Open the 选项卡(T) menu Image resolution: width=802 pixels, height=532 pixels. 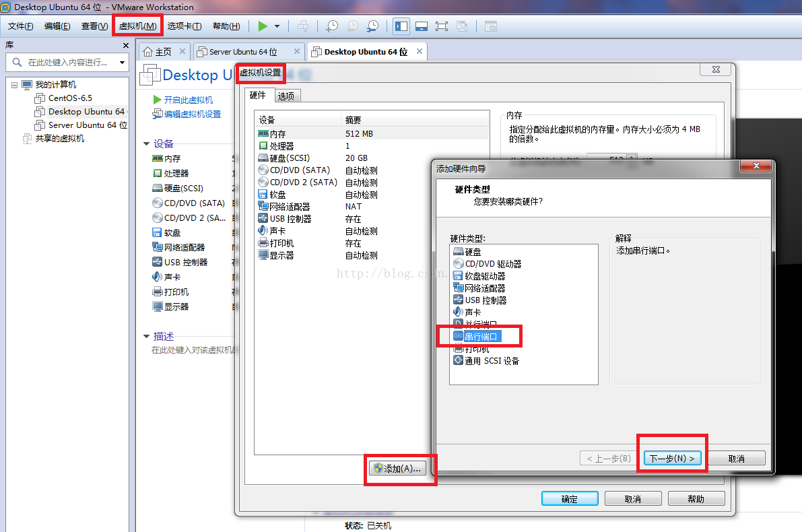[184, 26]
